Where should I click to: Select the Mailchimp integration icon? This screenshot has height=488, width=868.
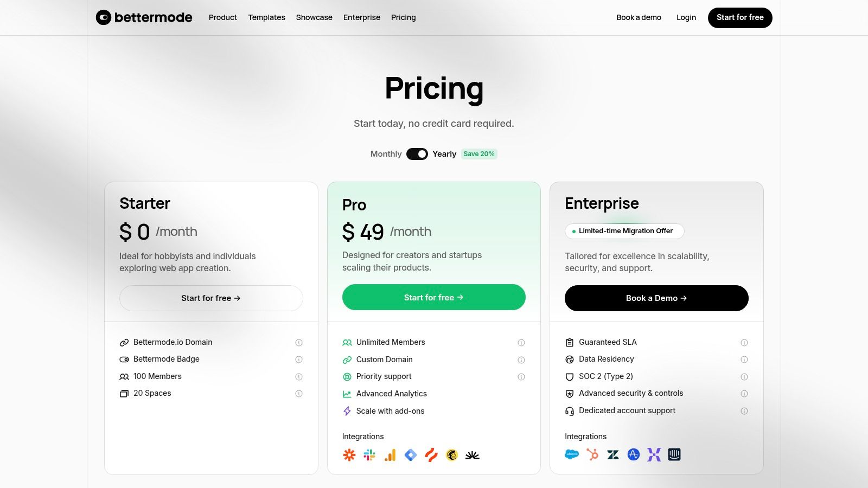(451, 454)
